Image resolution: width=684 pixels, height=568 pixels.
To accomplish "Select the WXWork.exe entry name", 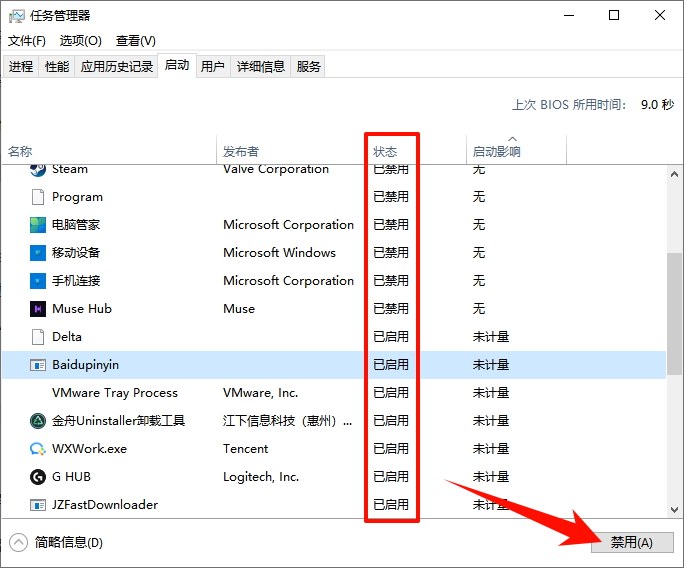I will [89, 449].
